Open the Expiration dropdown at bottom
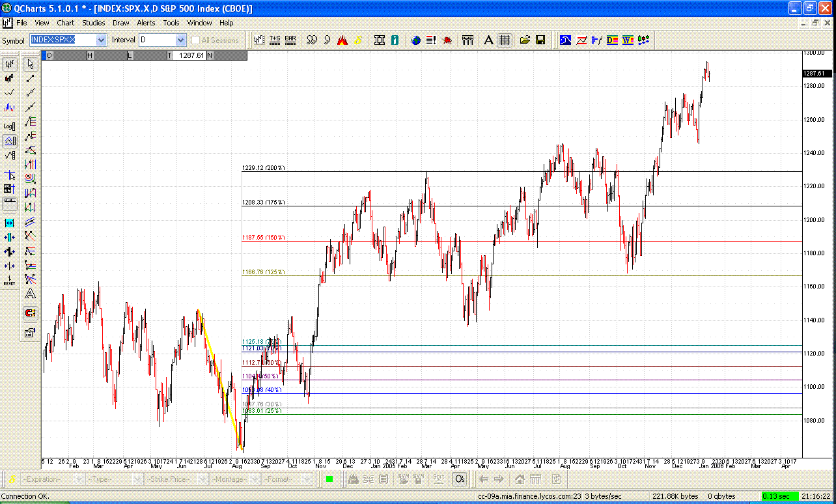The height and width of the screenshot is (504, 836). 78,479
